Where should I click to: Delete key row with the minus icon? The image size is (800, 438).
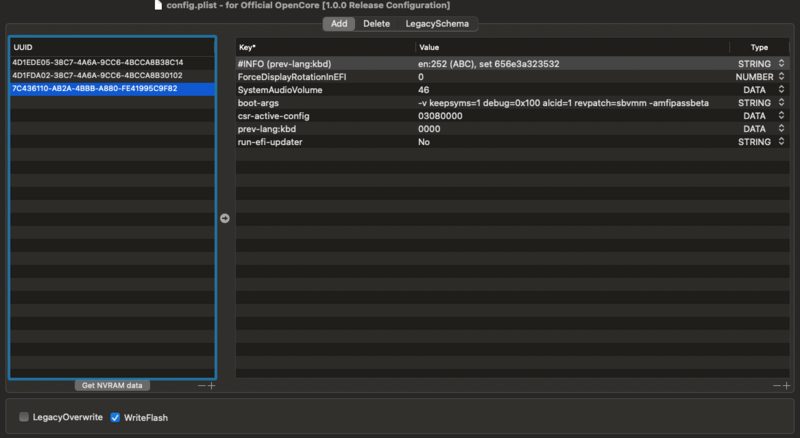coord(777,385)
